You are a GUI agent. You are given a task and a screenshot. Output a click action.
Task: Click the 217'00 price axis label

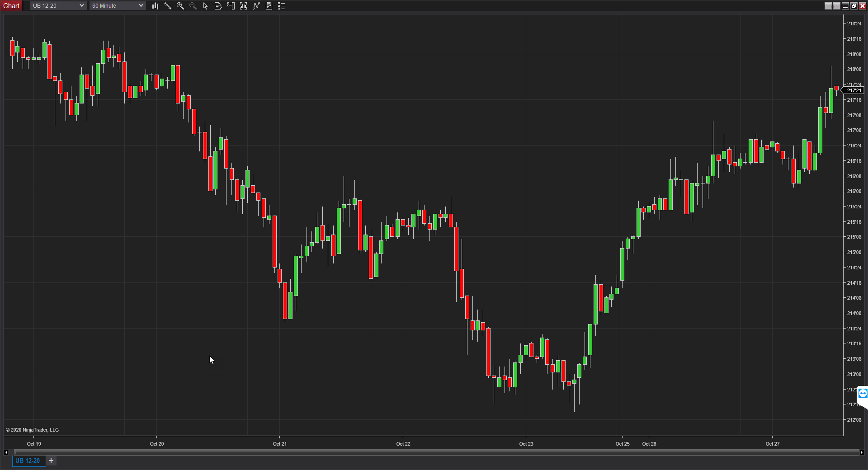(854, 130)
